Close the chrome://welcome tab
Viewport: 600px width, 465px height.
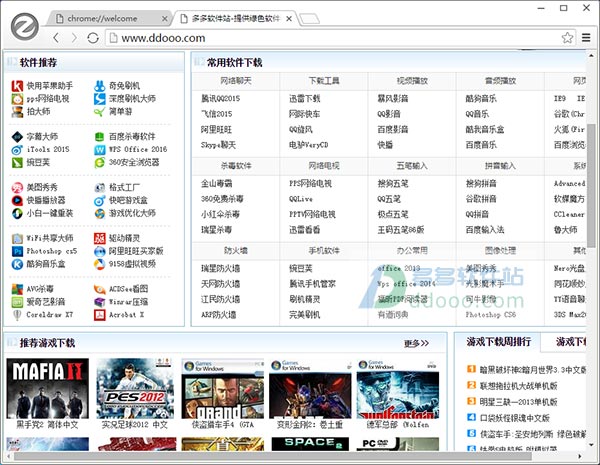pyautogui.click(x=165, y=18)
